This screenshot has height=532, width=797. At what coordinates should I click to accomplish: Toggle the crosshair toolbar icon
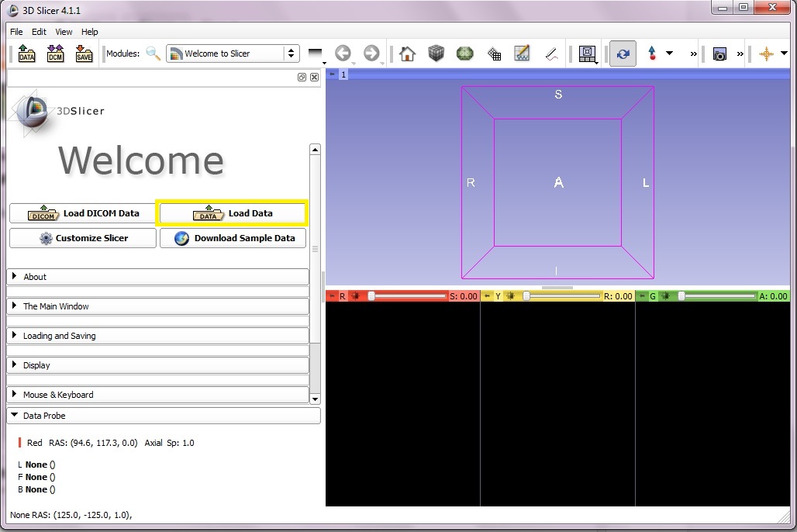pyautogui.click(x=766, y=54)
